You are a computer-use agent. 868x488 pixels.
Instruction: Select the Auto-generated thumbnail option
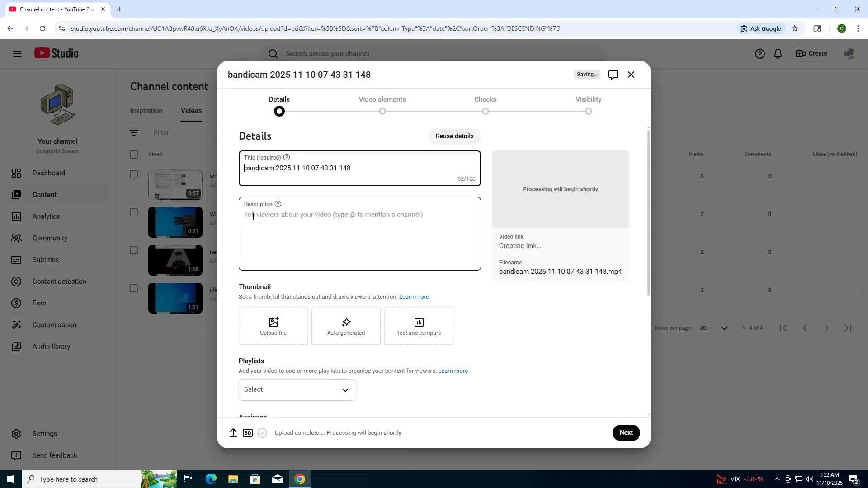pos(346,326)
